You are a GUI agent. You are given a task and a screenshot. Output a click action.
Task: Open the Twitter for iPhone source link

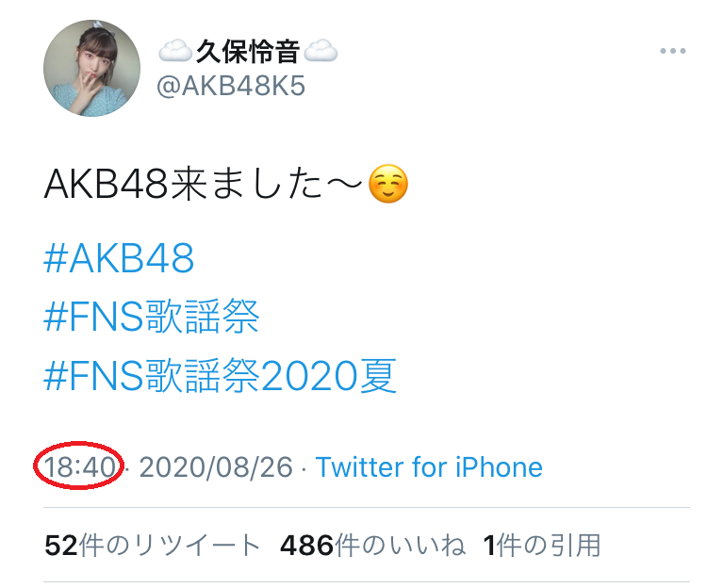tap(429, 466)
